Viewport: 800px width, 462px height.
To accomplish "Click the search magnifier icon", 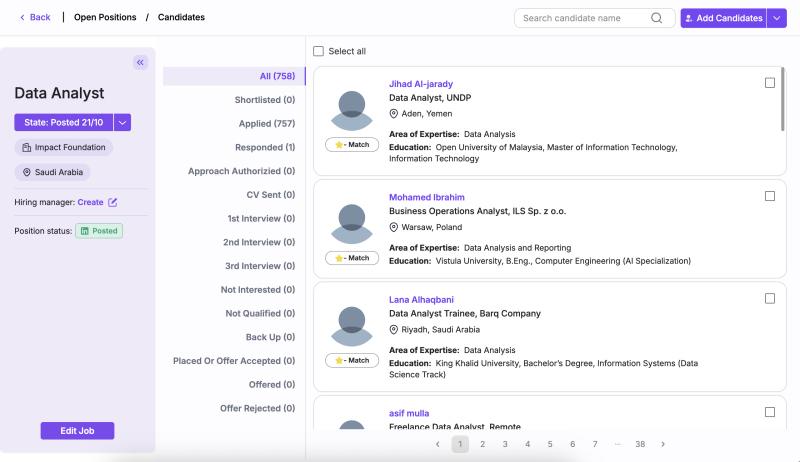I will 657,18.
